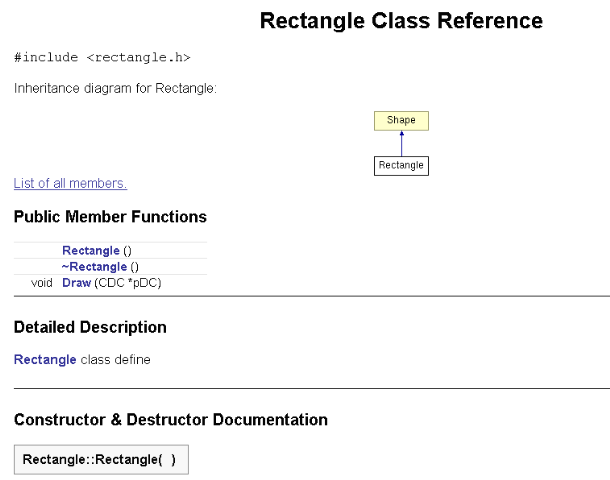610x480 pixels.
Task: Click the Rectangle::Rectangle( ) documentation box
Action: click(101, 459)
